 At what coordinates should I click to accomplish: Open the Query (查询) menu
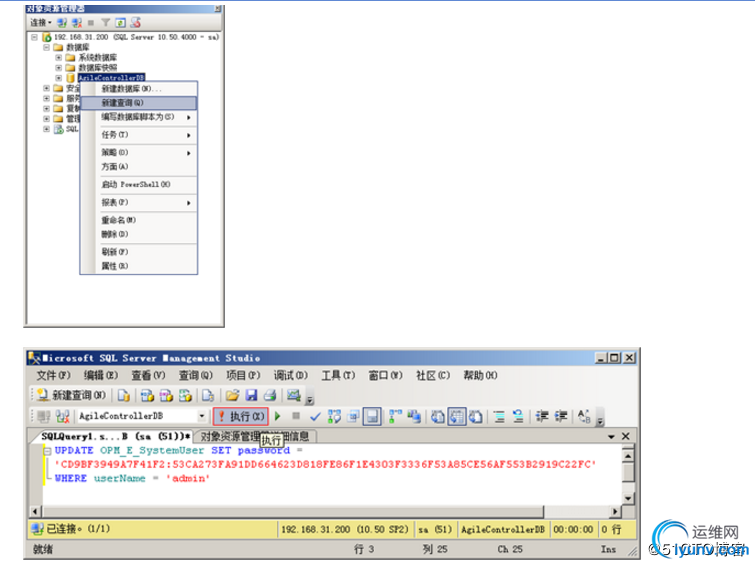(x=195, y=375)
